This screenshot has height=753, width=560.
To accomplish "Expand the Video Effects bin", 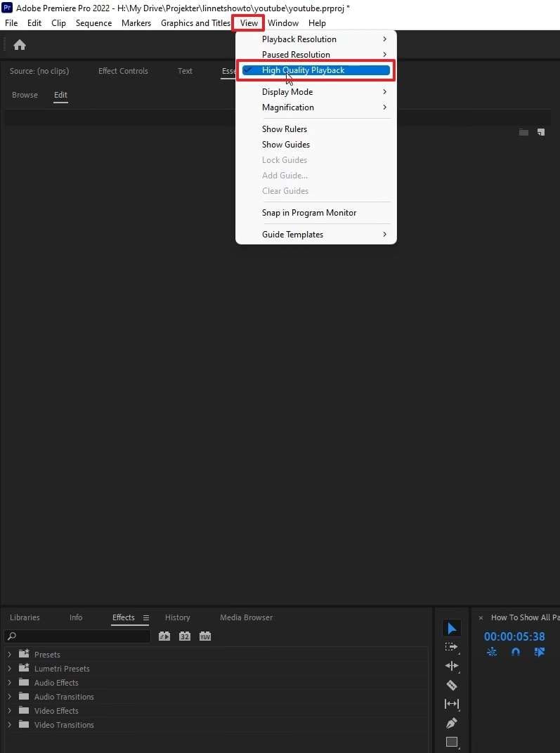I will 10,710.
